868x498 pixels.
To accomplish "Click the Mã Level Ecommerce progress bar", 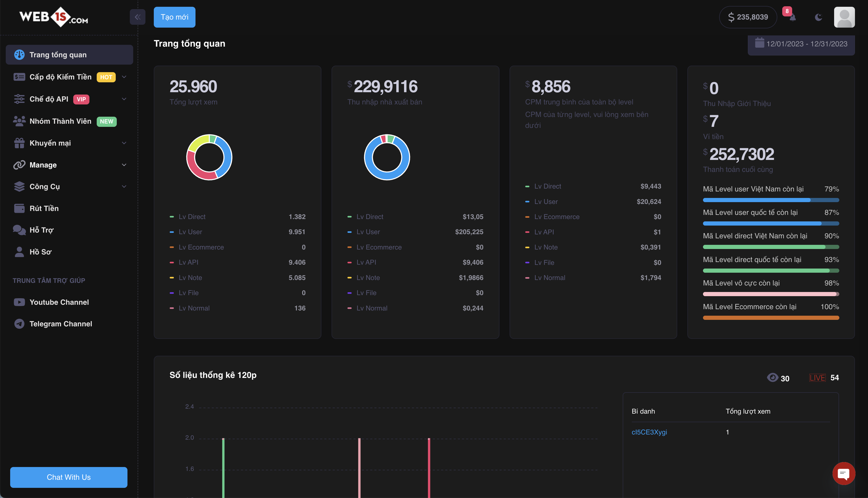I will (x=771, y=318).
